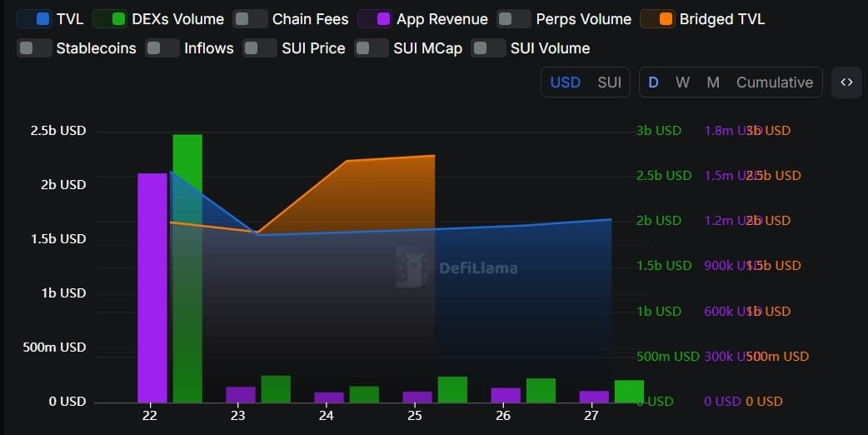Click the tall purple App Revenue bar
The image size is (868, 435).
point(152,287)
